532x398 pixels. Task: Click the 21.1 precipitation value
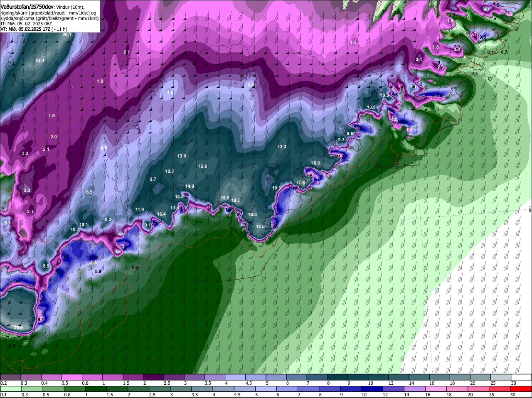pyautogui.click(x=40, y=61)
